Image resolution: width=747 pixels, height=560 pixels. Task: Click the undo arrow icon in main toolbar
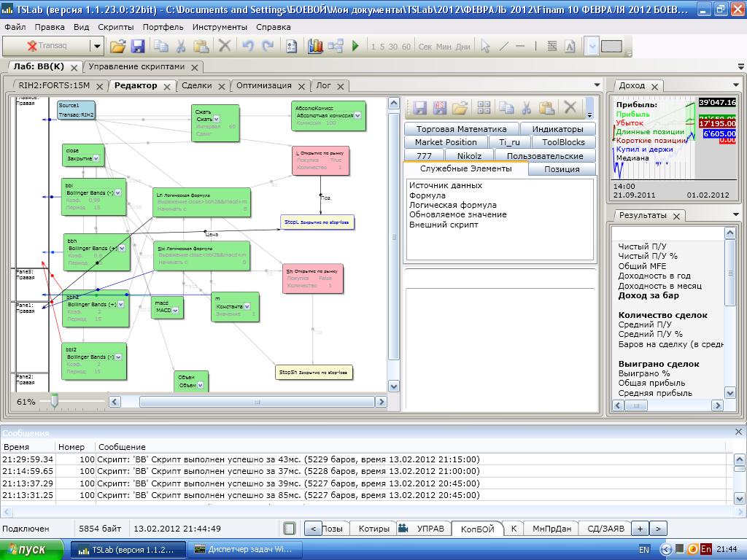248,46
